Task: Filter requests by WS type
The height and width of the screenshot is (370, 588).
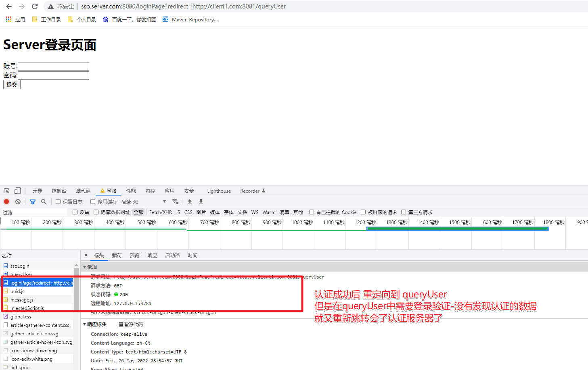Action: tap(255, 212)
